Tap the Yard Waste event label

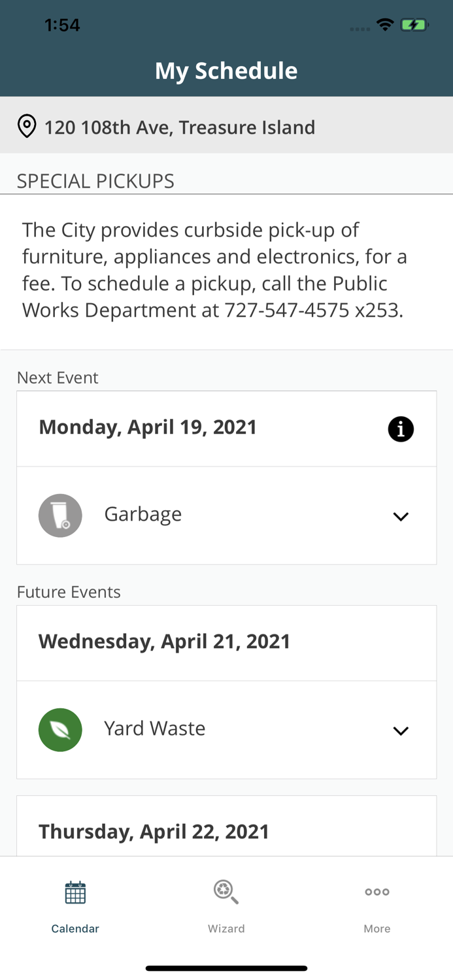coord(155,728)
